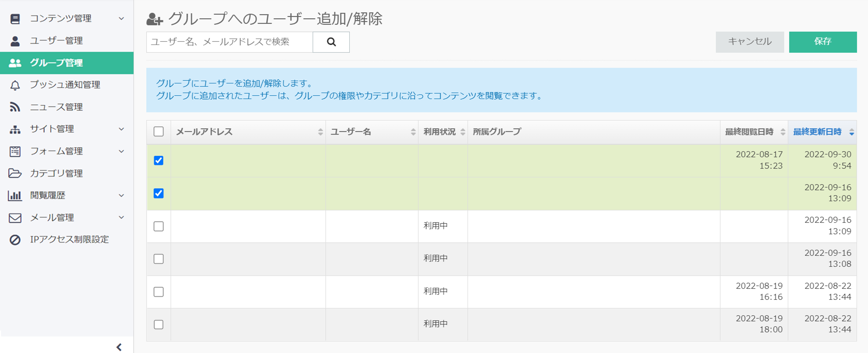The image size is (868, 353).
Task: Sort by 利用状況 column arrows
Action: point(463,132)
